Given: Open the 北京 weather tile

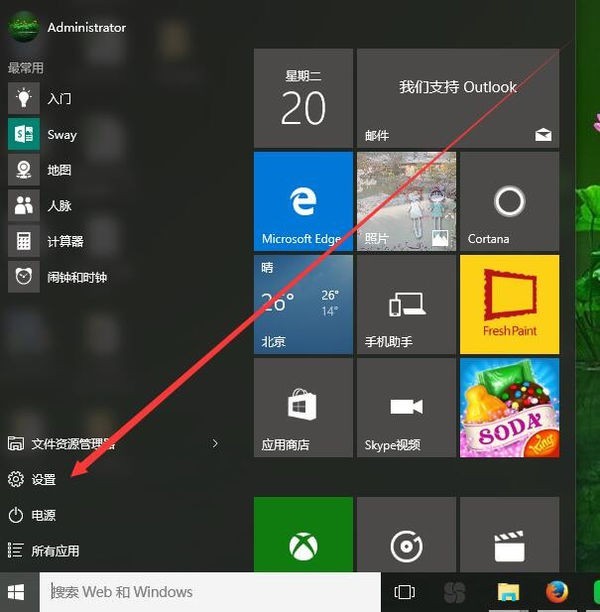Looking at the screenshot, I should click(x=303, y=304).
